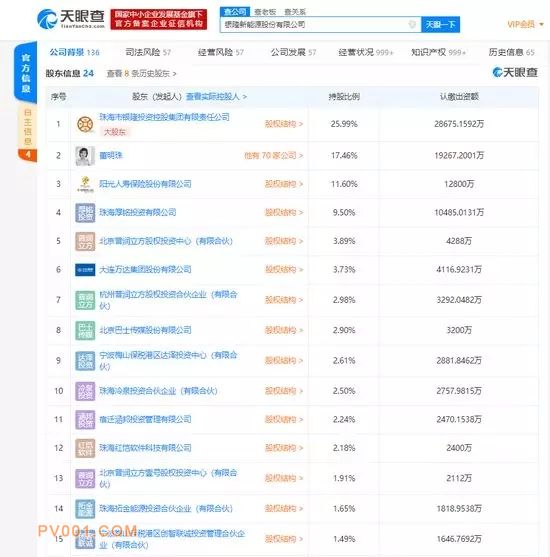The width and height of the screenshot is (550, 557).
Task: Open 珠海市银隆投资控股集团有限责任公司 link
Action: tap(164, 117)
